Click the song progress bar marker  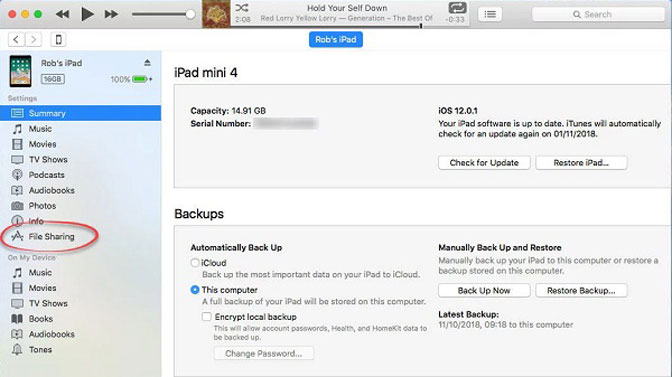(x=421, y=26)
